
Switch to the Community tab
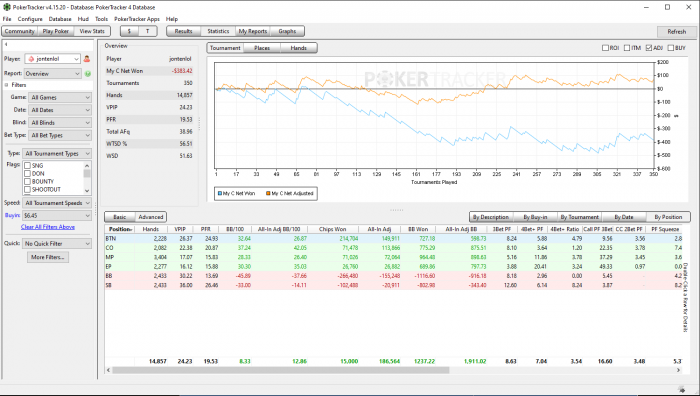click(x=19, y=31)
